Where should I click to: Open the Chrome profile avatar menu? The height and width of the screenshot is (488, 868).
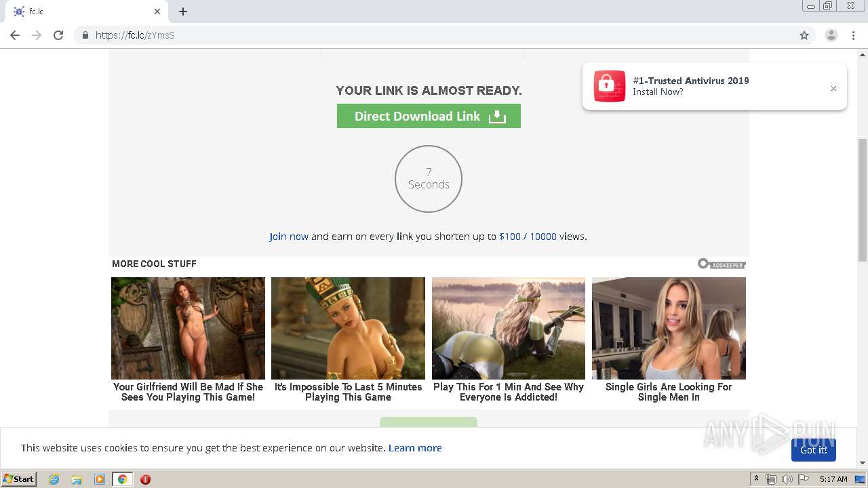click(x=831, y=35)
